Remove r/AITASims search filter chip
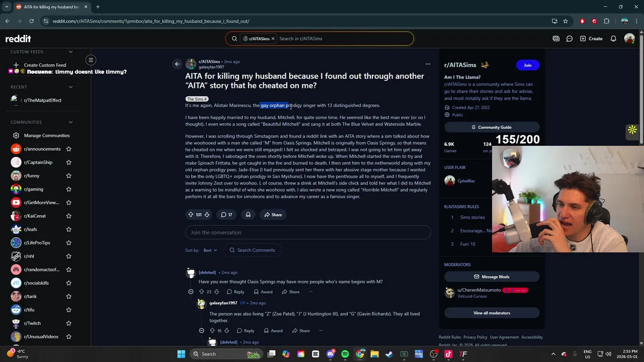This screenshot has width=644, height=362. click(273, 39)
